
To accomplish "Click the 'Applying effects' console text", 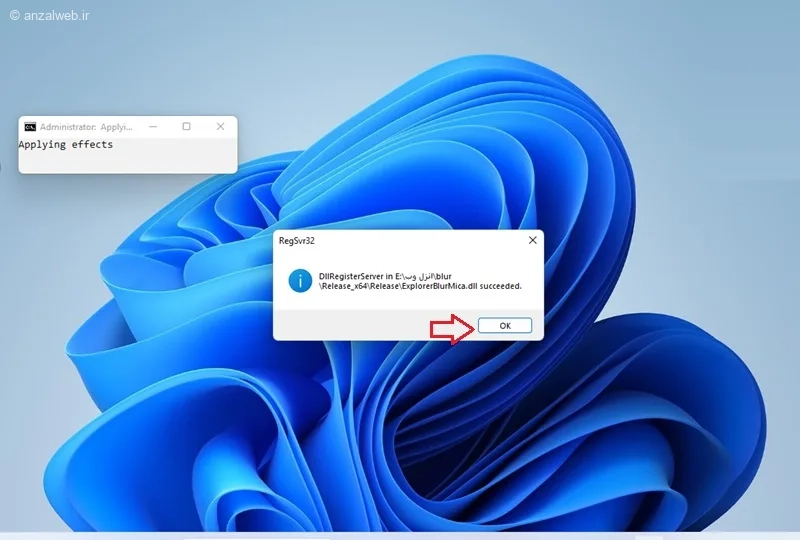I will 65,144.
